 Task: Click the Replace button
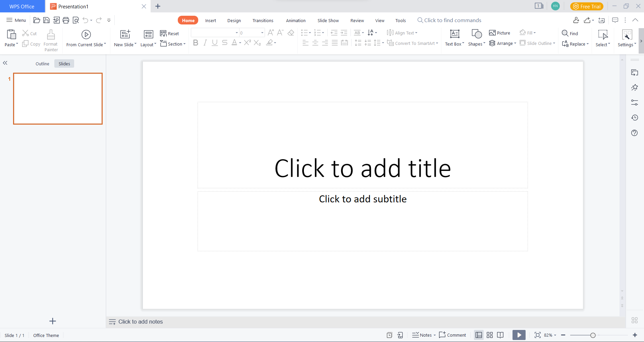(575, 44)
